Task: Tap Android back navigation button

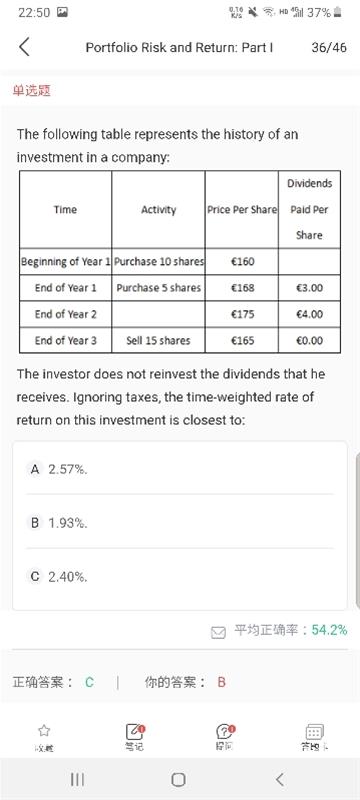Action: [279, 779]
